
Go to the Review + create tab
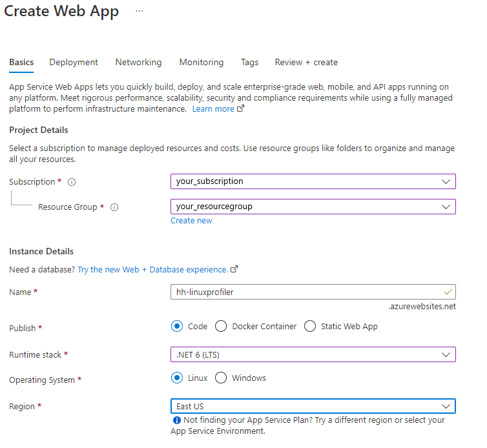[x=306, y=63]
